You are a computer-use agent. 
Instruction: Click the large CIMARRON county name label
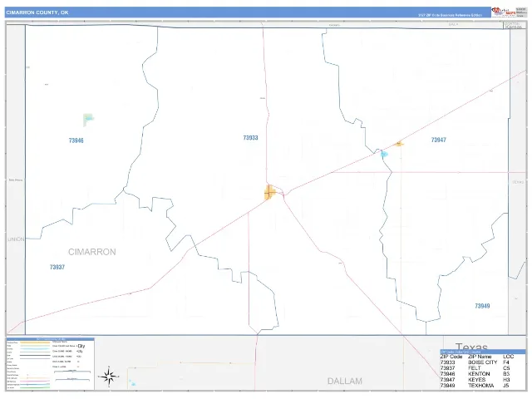pos(92,252)
